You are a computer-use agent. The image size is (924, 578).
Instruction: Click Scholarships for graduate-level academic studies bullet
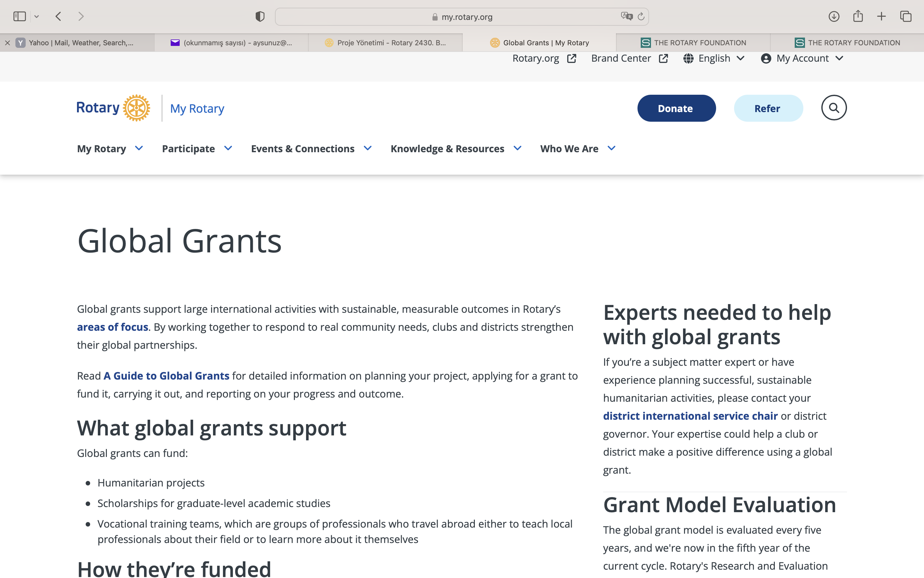214,504
